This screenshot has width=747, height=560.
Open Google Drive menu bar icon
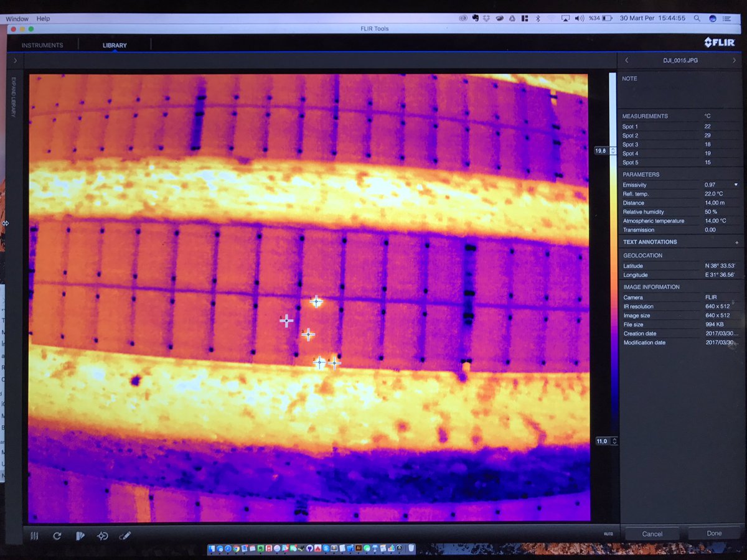[x=511, y=19]
